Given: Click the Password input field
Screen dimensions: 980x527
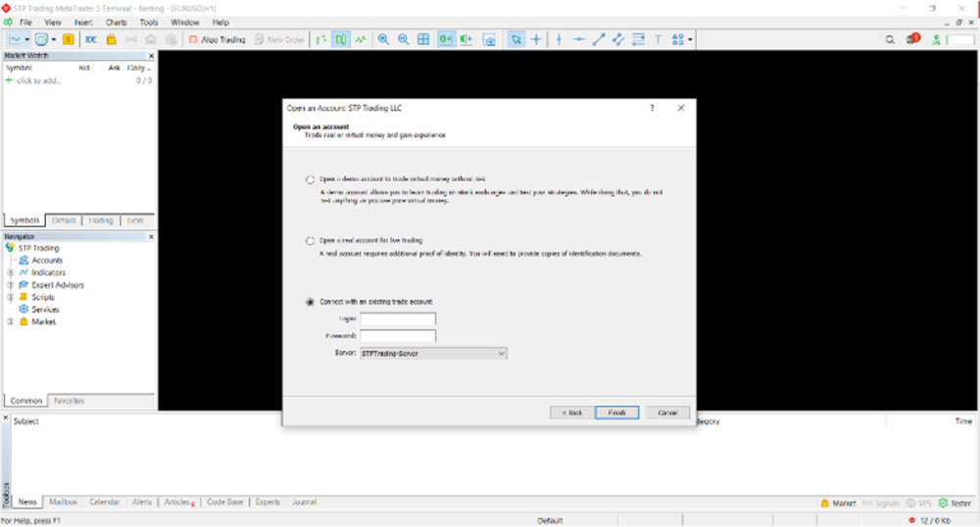Looking at the screenshot, I should (x=398, y=336).
